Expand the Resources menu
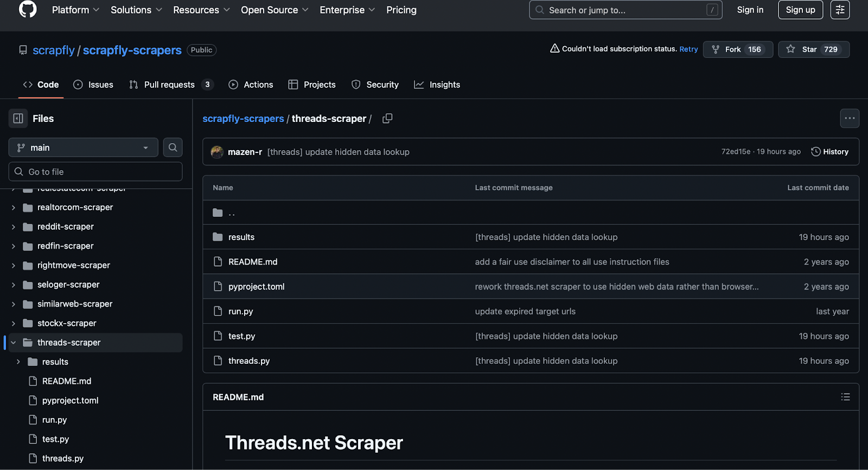Screen dimensions: 868x470 coord(201,10)
